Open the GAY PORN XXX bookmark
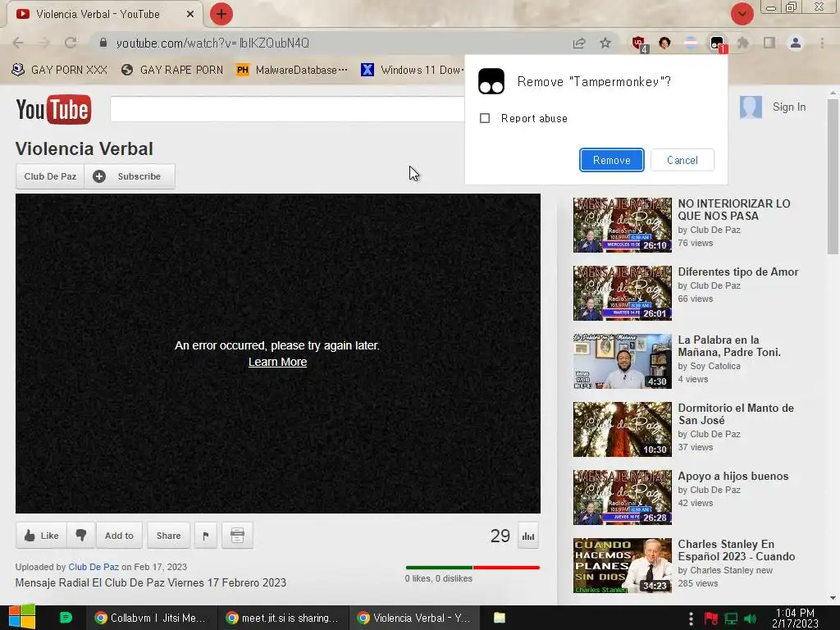This screenshot has height=630, width=840. [x=59, y=70]
